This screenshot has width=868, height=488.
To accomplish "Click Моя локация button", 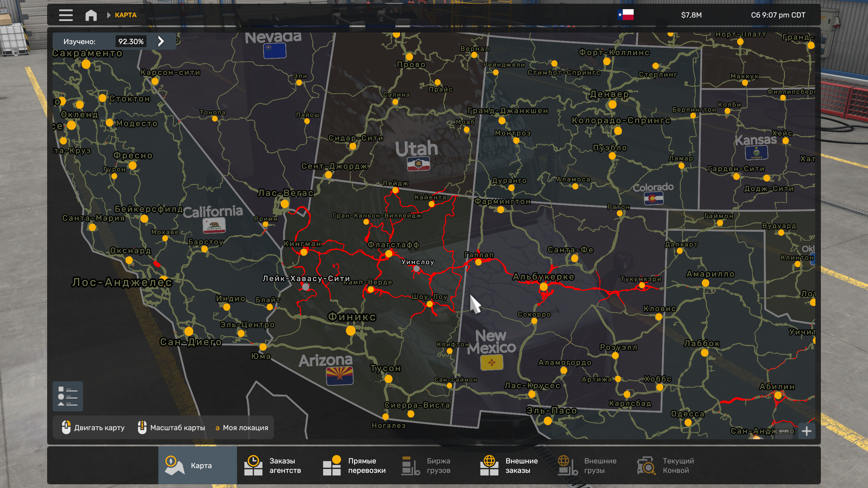I will pos(241,428).
